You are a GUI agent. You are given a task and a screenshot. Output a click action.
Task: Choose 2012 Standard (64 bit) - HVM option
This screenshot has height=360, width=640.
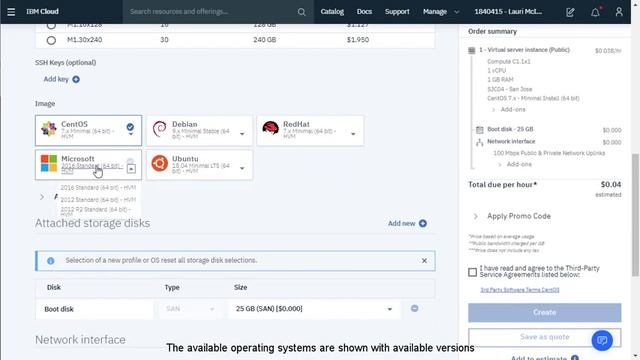pyautogui.click(x=98, y=200)
